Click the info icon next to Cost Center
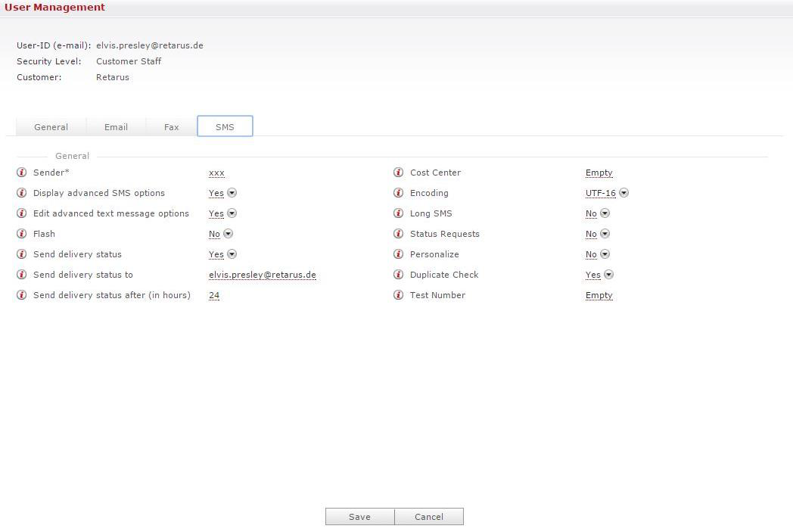The image size is (793, 532). point(398,173)
